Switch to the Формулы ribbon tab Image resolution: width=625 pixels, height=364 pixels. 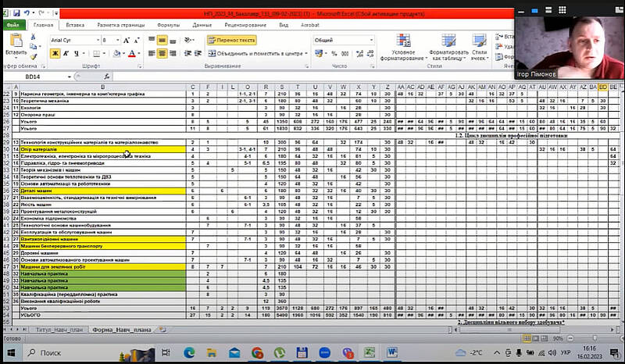(168, 25)
